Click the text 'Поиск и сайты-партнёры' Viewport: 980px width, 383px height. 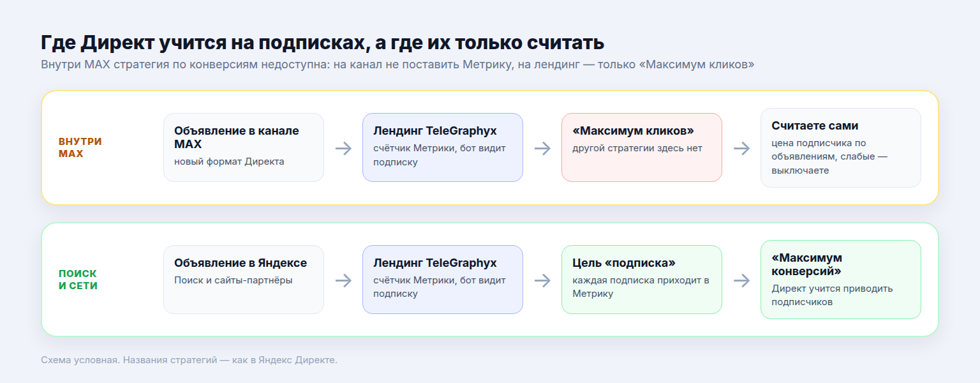[233, 280]
